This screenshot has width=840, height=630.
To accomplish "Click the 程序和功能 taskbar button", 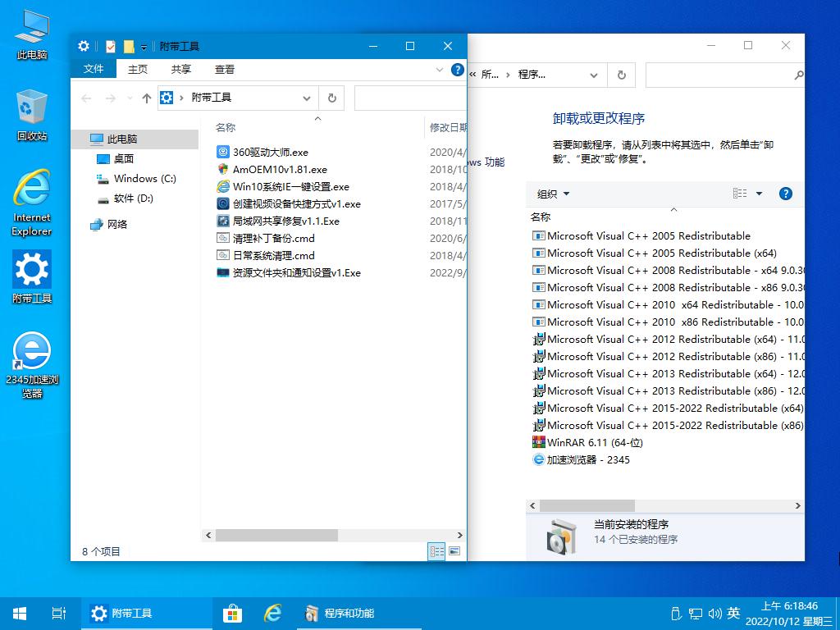I will pos(359,614).
